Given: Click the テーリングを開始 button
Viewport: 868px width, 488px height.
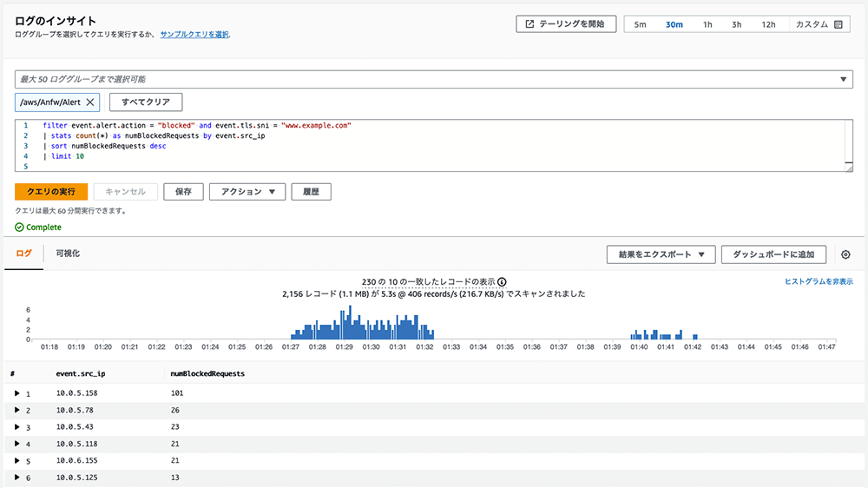Looking at the screenshot, I should click(566, 23).
